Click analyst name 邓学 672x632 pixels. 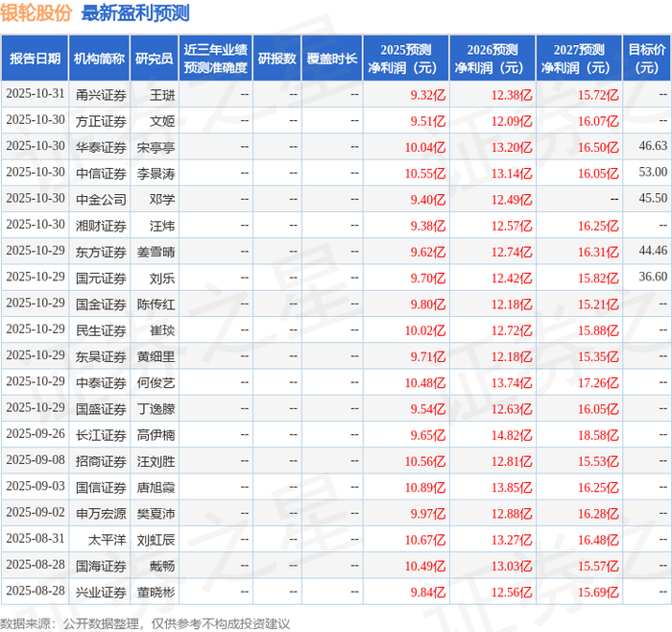(x=162, y=200)
